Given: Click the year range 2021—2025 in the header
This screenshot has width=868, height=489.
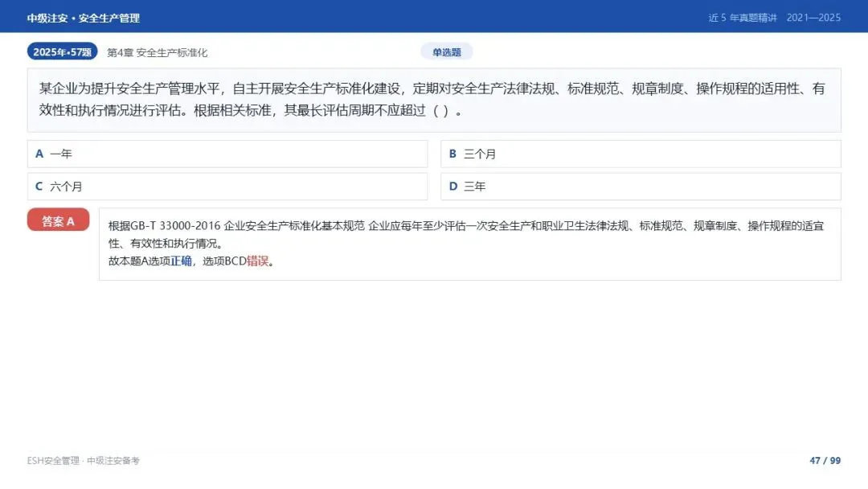Looking at the screenshot, I should 813,18.
